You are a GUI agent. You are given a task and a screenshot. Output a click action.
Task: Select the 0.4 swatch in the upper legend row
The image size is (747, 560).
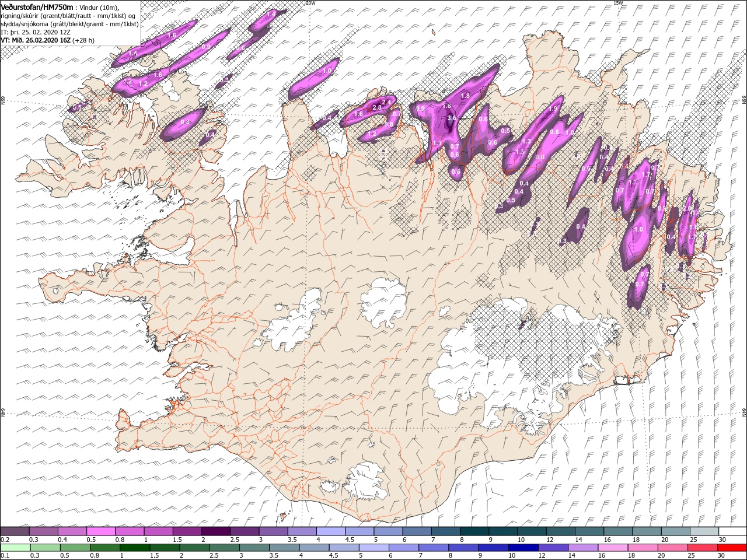pyautogui.click(x=72, y=531)
